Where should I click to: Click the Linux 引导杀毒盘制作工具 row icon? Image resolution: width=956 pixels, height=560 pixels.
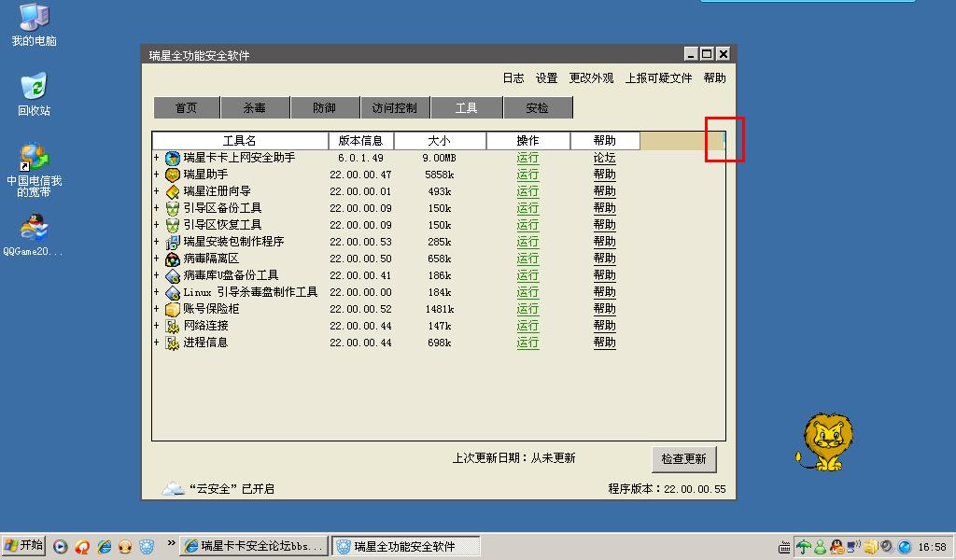(x=173, y=293)
